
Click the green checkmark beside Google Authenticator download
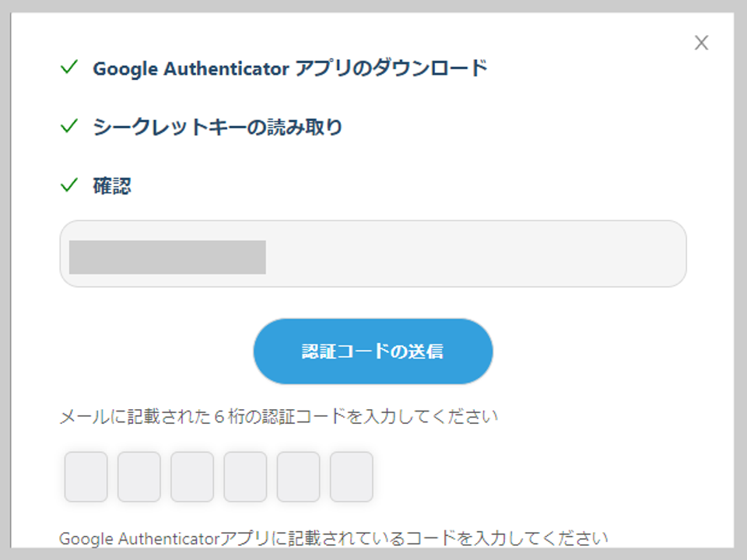coord(69,67)
